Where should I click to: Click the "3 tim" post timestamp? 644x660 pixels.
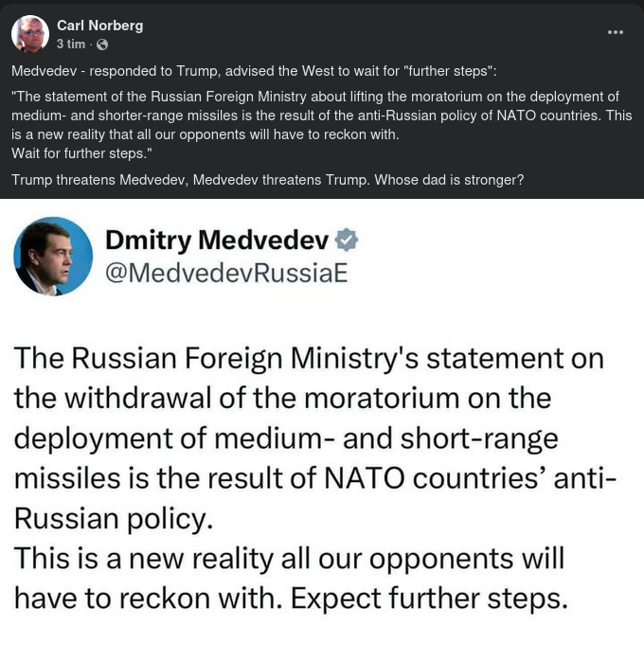pos(70,45)
